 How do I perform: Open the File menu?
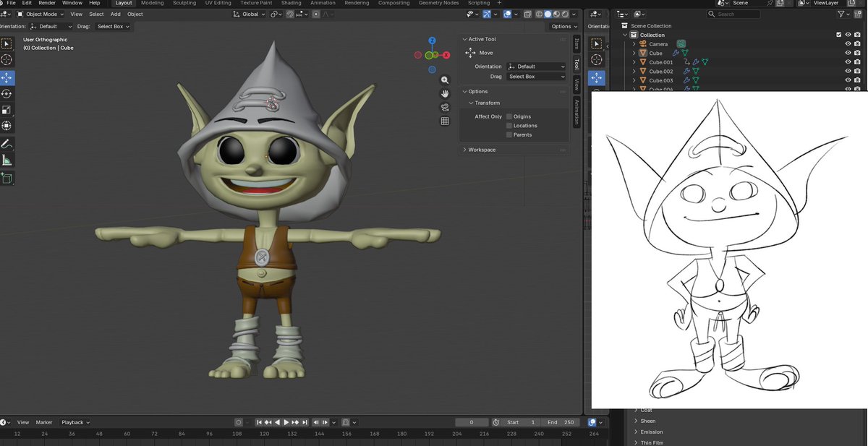click(x=11, y=3)
